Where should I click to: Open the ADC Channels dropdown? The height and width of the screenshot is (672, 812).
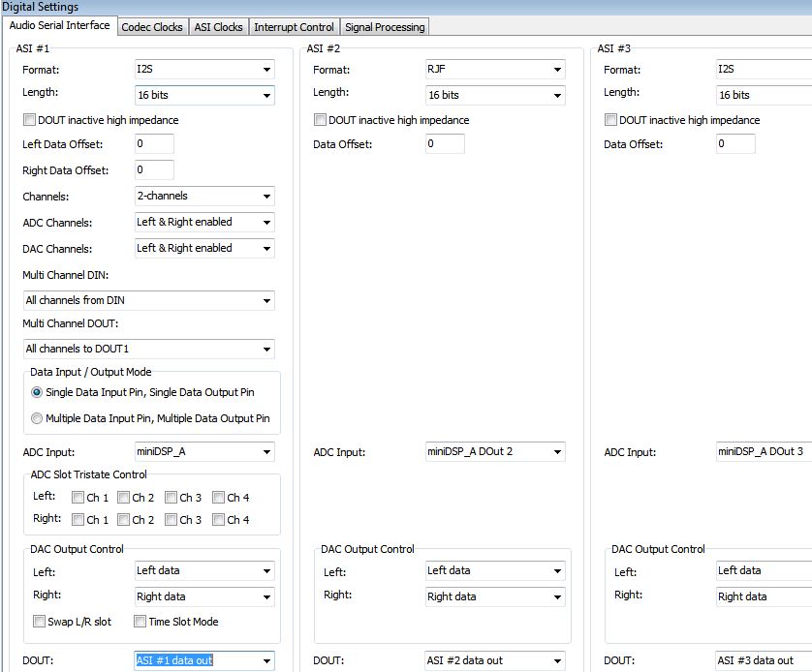coord(204,223)
